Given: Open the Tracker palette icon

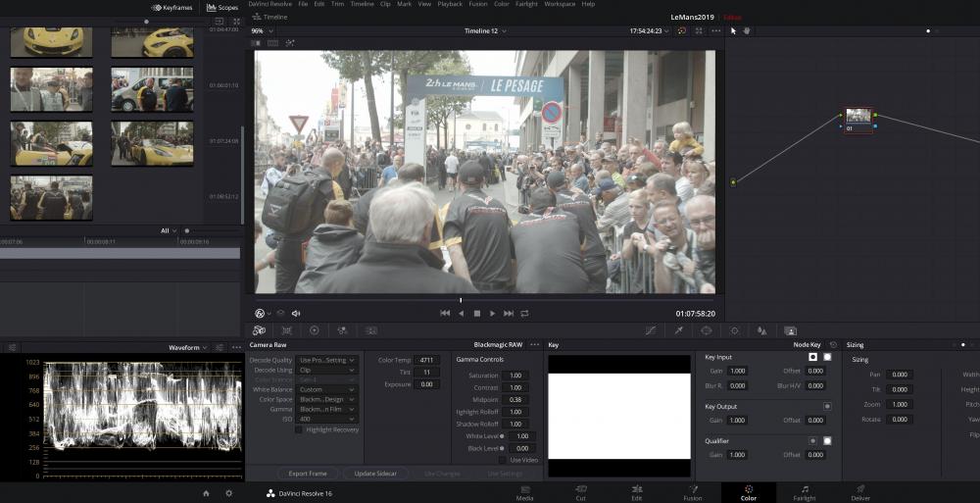Looking at the screenshot, I should click(734, 330).
